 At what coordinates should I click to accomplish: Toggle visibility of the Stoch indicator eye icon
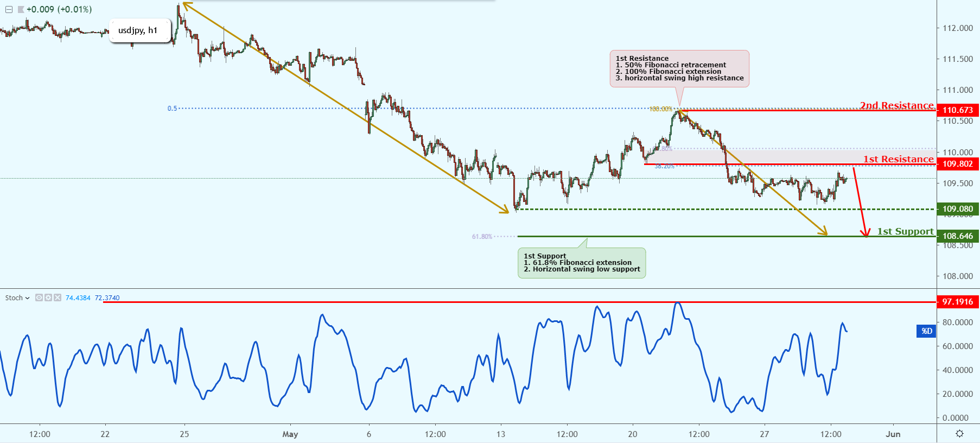(39, 298)
